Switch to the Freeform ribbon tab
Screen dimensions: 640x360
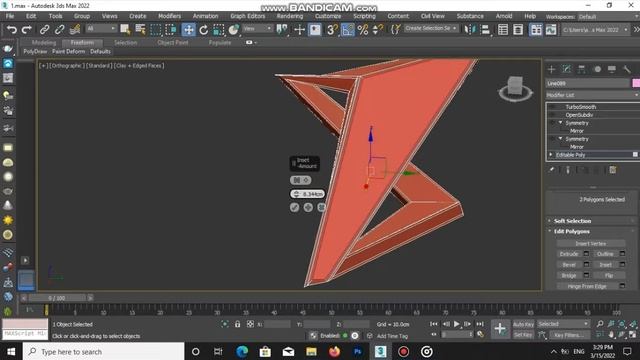[x=82, y=42]
